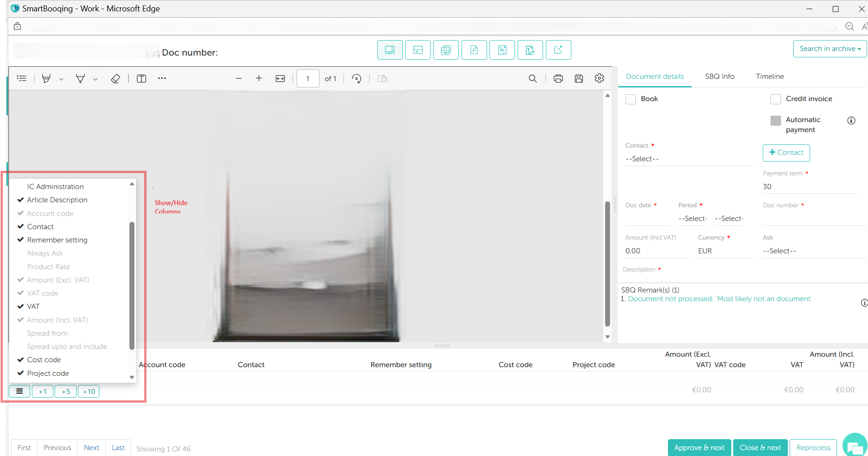The image size is (868, 456).
Task: Rotate the document with rotate icon
Action: tap(356, 79)
